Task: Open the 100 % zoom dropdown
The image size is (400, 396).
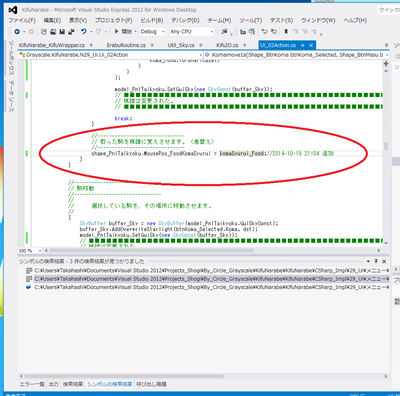Action: (x=30, y=250)
